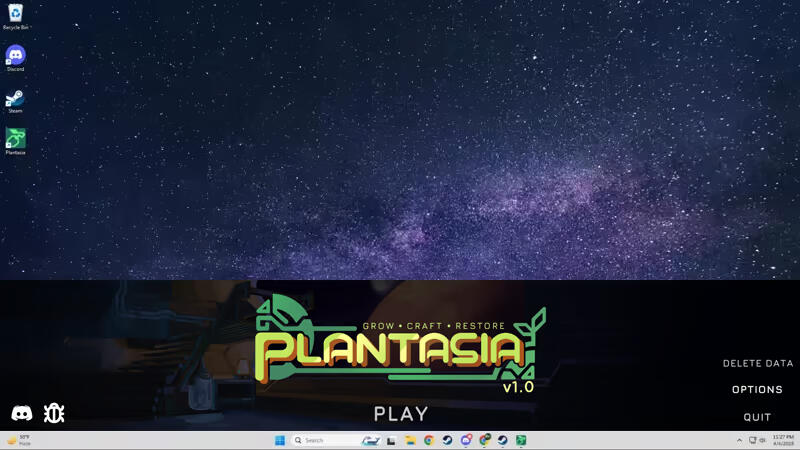Open Task View on the taskbar
The image size is (800, 450).
(391, 440)
